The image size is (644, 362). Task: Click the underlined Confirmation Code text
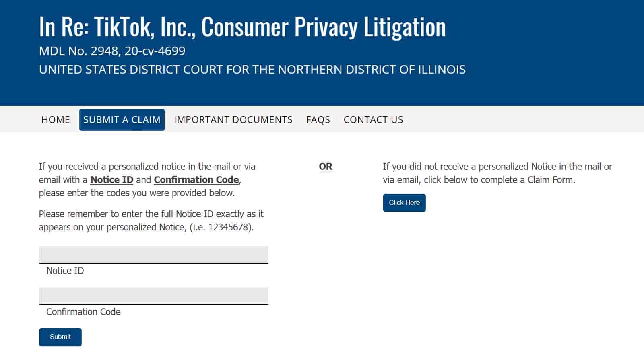pyautogui.click(x=196, y=180)
